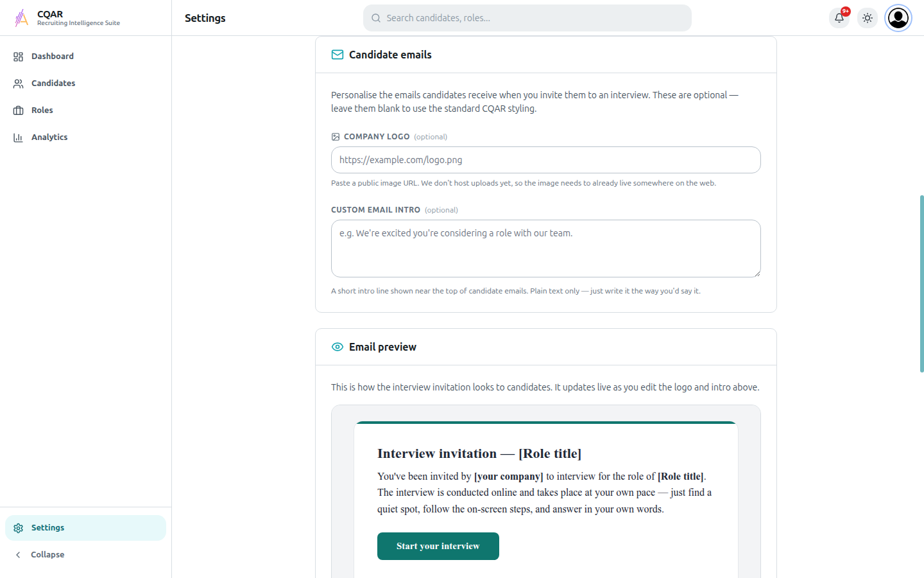The height and width of the screenshot is (578, 924).
Task: Click Start your interview button
Action: (x=438, y=546)
